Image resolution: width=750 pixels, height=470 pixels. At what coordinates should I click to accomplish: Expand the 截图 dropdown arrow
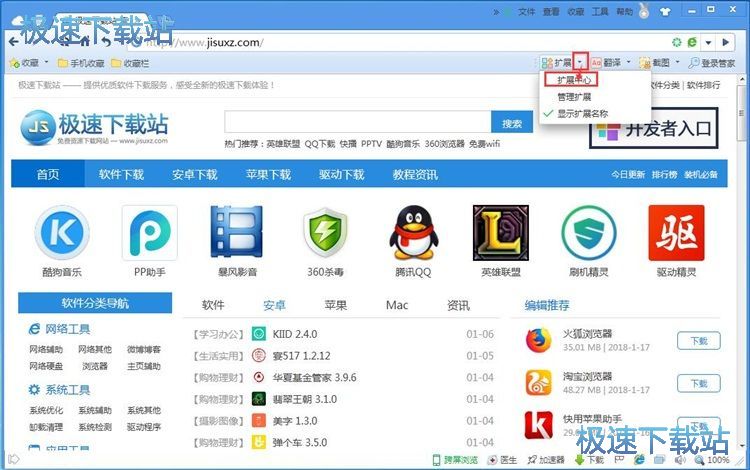(x=677, y=62)
